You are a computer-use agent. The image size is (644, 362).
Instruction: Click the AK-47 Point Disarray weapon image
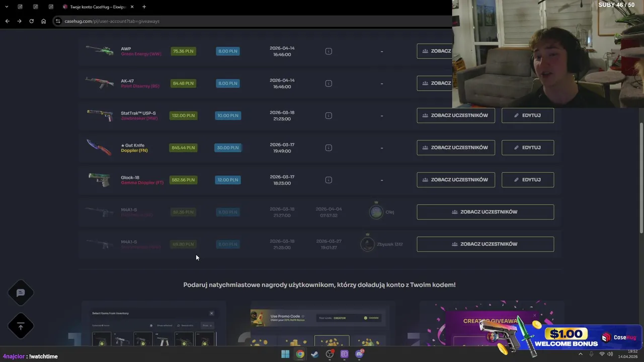(x=100, y=83)
